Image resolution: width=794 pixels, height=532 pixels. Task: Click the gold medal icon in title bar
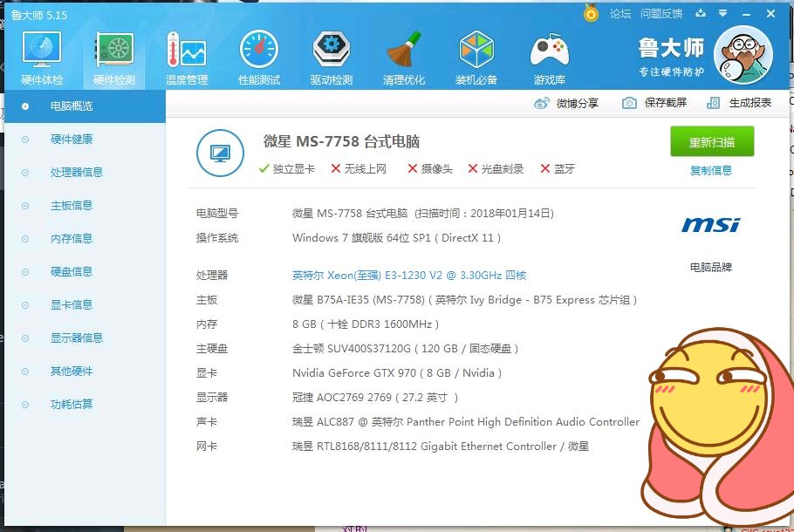[591, 13]
